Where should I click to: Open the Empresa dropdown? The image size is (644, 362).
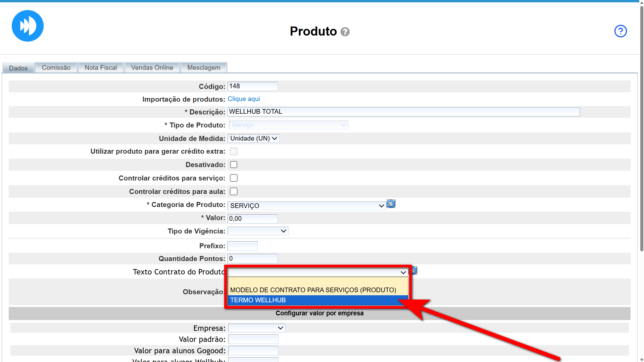(256, 328)
